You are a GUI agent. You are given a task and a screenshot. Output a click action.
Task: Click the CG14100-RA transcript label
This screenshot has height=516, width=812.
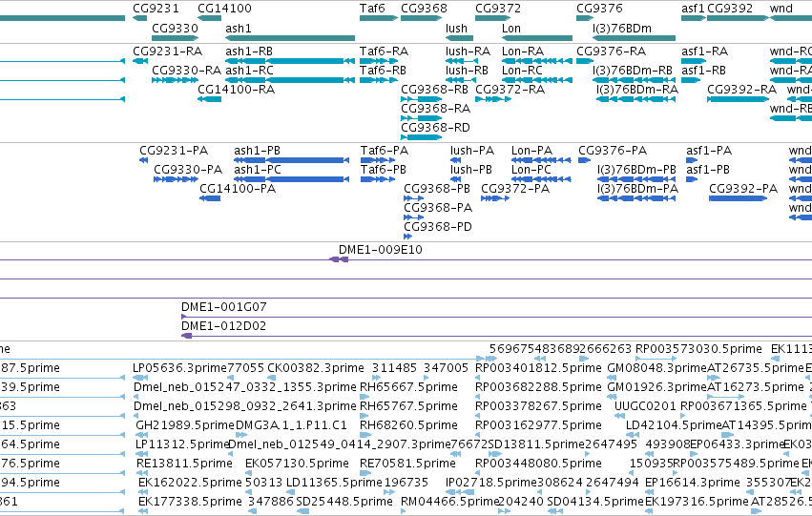coord(236,90)
